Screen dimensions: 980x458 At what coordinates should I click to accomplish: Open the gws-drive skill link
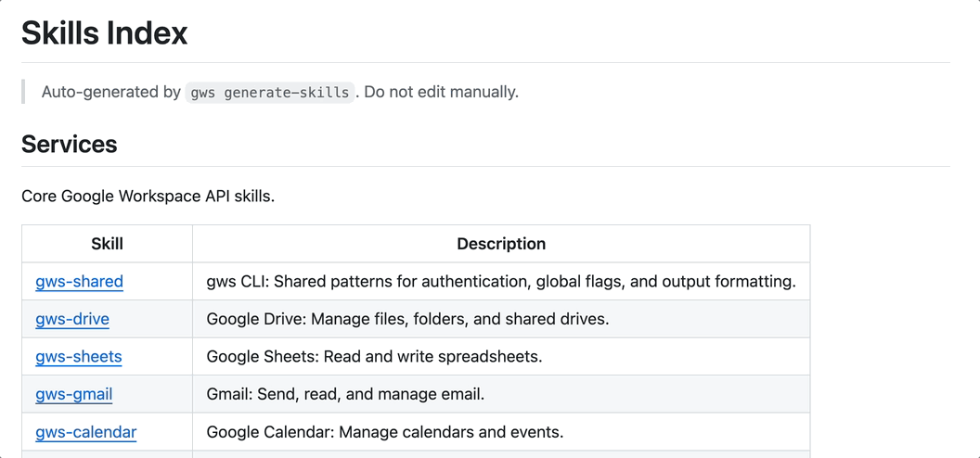72,319
